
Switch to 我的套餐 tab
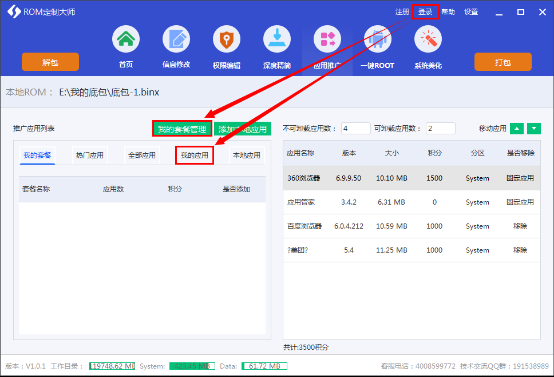point(37,155)
